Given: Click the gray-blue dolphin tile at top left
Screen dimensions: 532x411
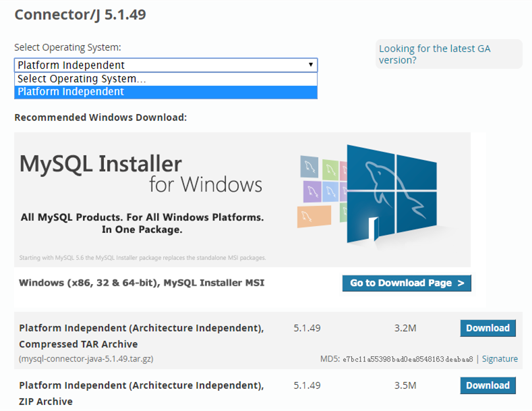Looking at the screenshot, I should tap(309, 165).
